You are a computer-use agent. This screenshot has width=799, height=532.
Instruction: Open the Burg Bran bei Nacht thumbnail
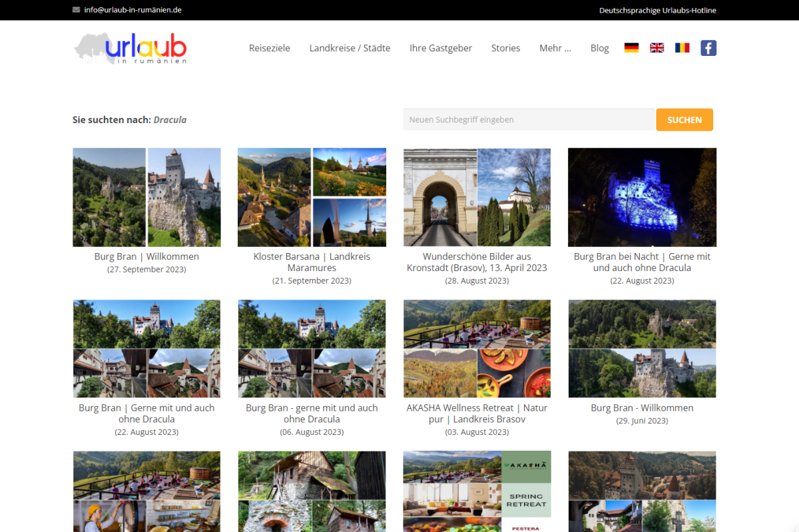pos(642,197)
